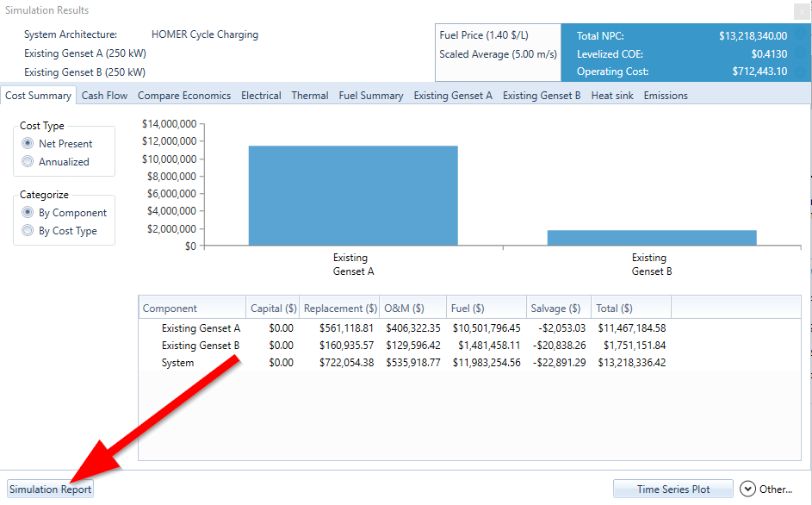Sort table by Fuel ($) column header
812x505 pixels.
(487, 309)
